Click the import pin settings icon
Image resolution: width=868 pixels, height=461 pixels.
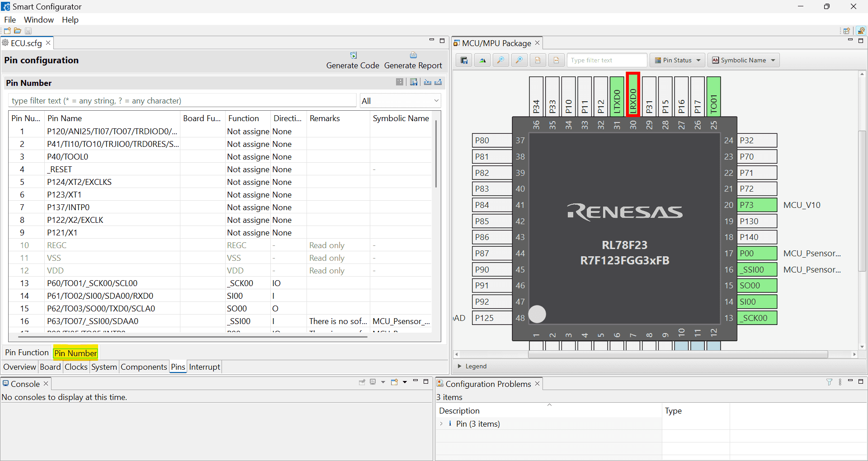point(427,82)
